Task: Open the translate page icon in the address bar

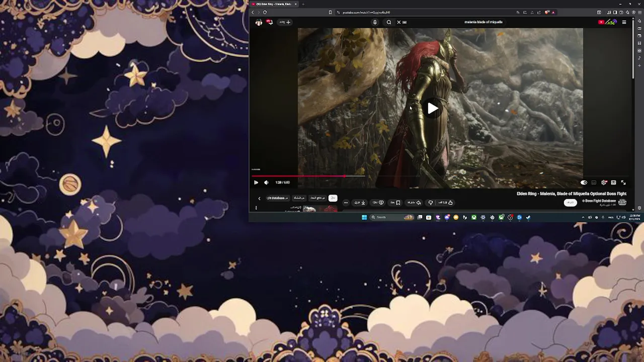Action: pos(518,12)
